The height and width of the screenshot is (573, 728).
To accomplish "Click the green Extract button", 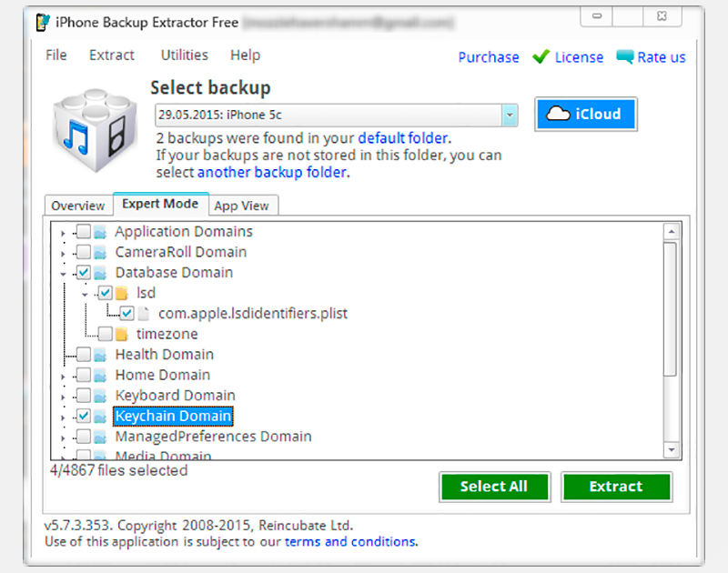I will [616, 487].
